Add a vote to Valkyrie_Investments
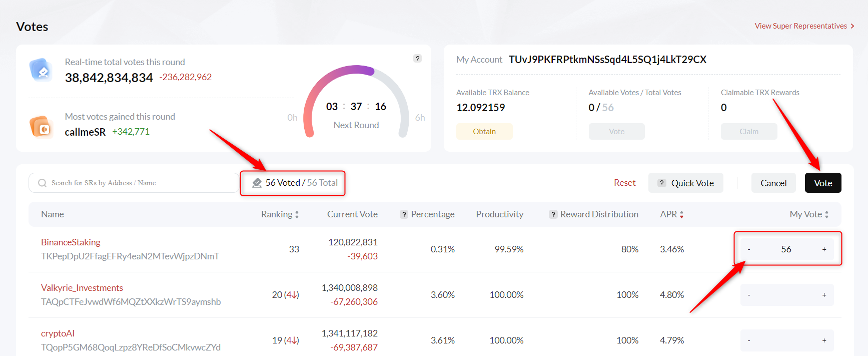868x356 pixels. pyautogui.click(x=824, y=295)
